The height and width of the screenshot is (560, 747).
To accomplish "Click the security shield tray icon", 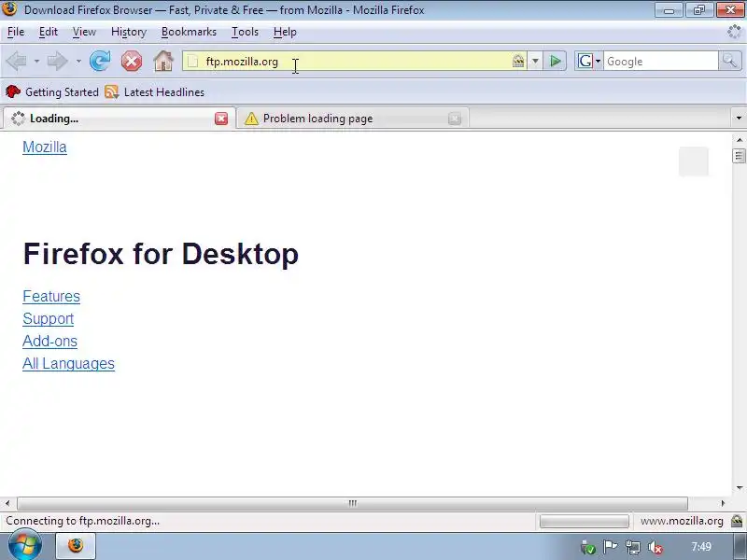I will click(588, 547).
